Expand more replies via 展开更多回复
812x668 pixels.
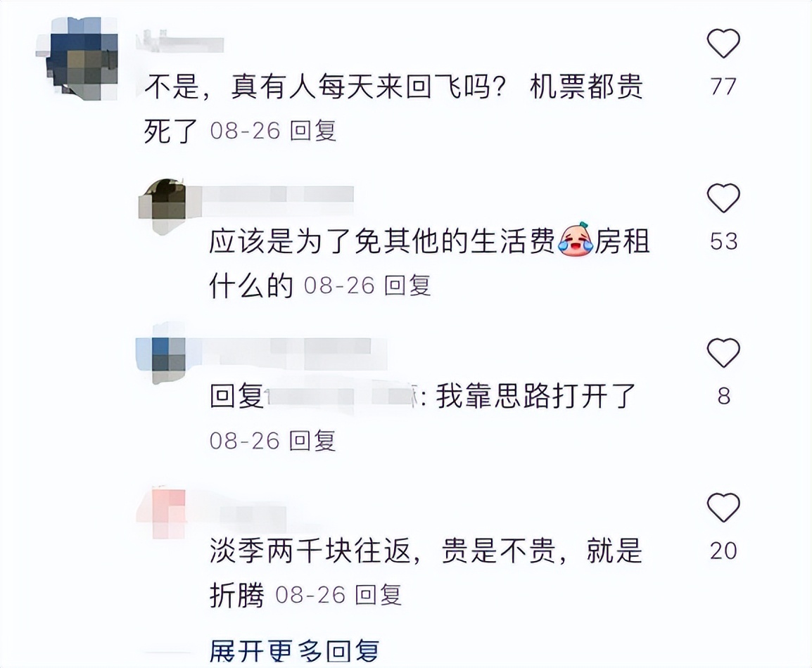294,651
